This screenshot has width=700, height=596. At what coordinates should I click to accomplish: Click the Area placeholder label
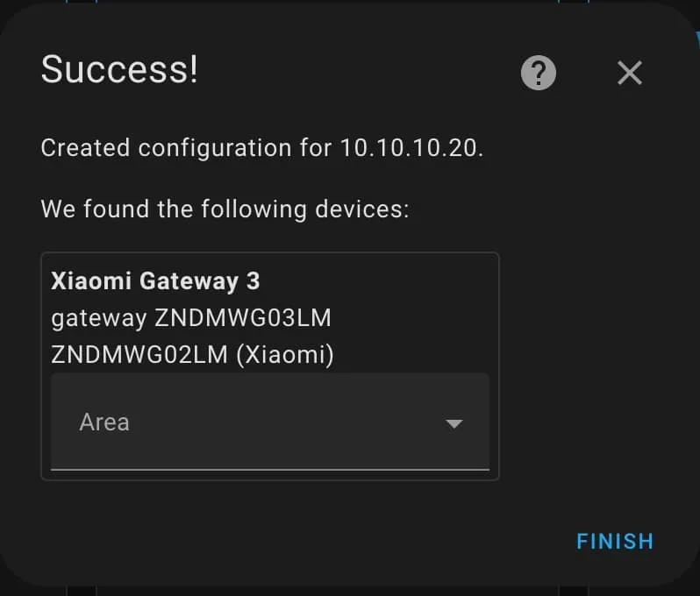(x=104, y=422)
